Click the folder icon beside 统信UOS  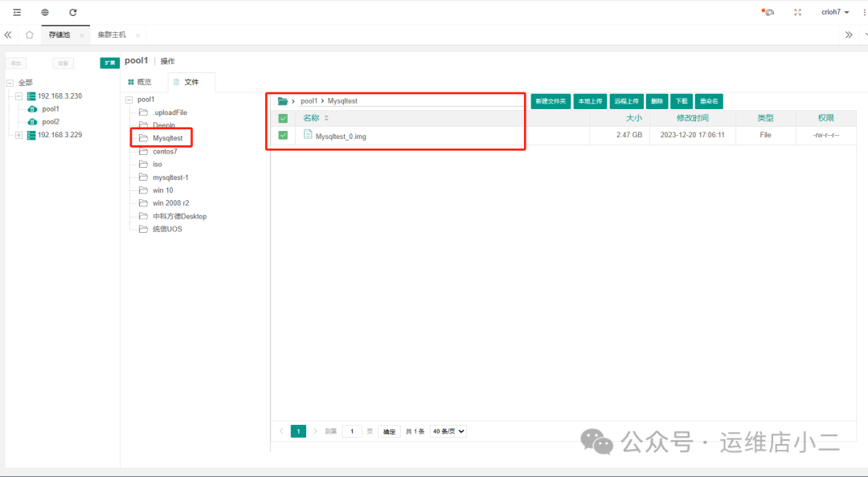pyautogui.click(x=143, y=229)
